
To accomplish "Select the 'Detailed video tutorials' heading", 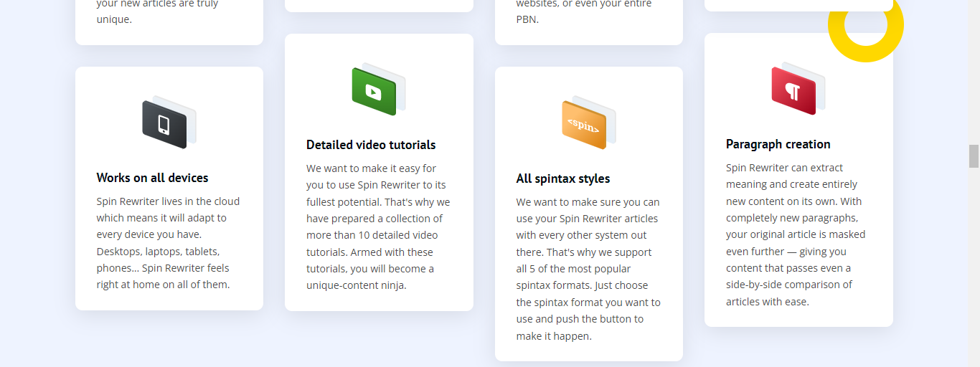I will pos(371,145).
